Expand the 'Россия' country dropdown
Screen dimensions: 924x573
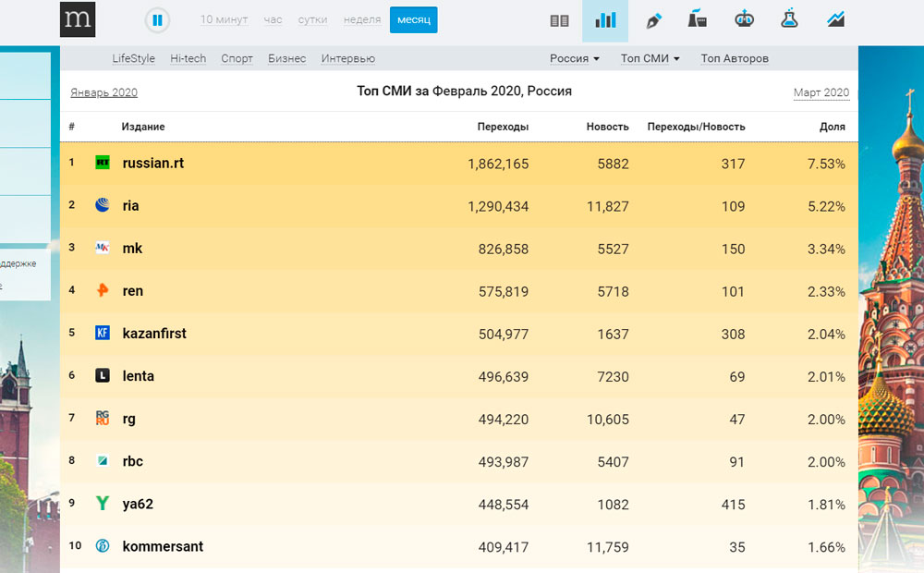pos(574,58)
